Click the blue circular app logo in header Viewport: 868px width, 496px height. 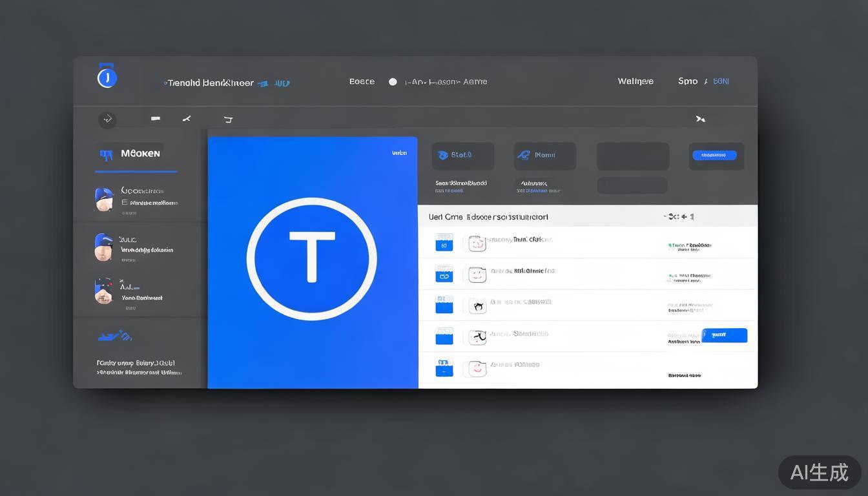pos(107,77)
